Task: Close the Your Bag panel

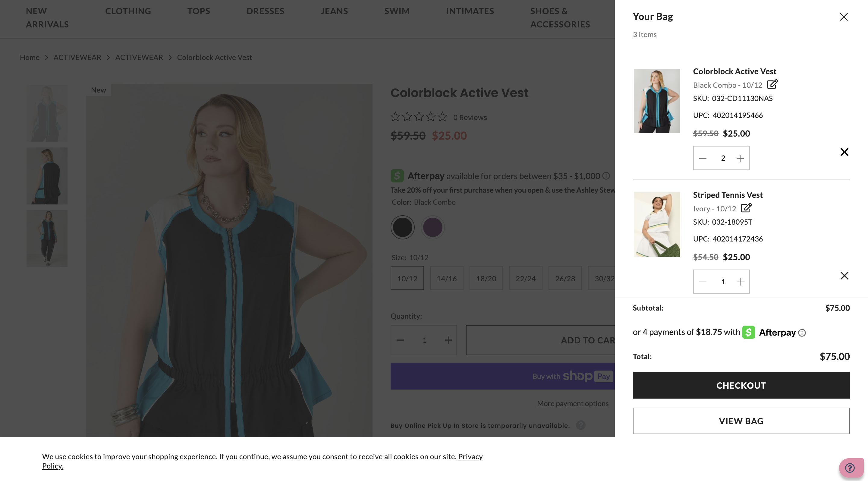Action: [843, 17]
